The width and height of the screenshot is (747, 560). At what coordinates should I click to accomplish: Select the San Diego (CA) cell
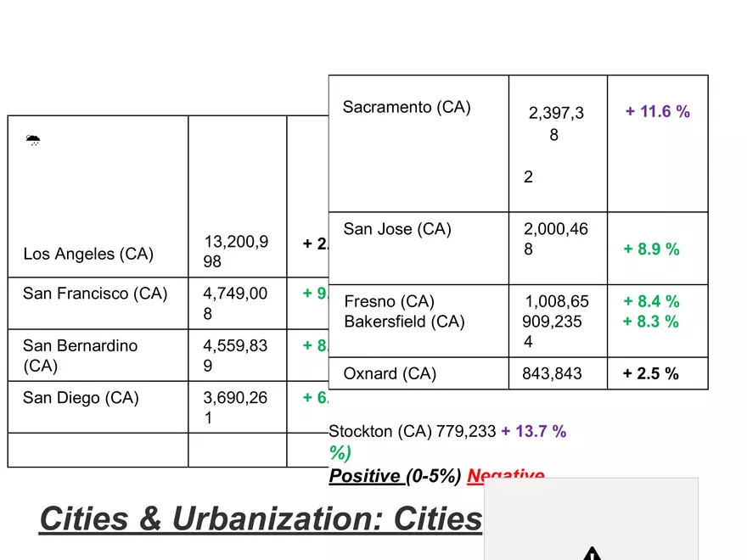click(x=98, y=407)
